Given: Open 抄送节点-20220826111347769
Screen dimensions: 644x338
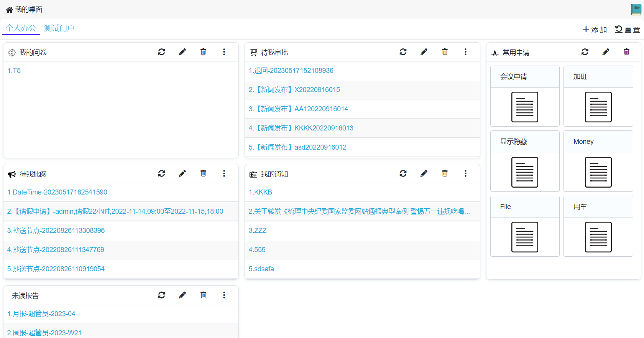Looking at the screenshot, I should [x=56, y=250].
